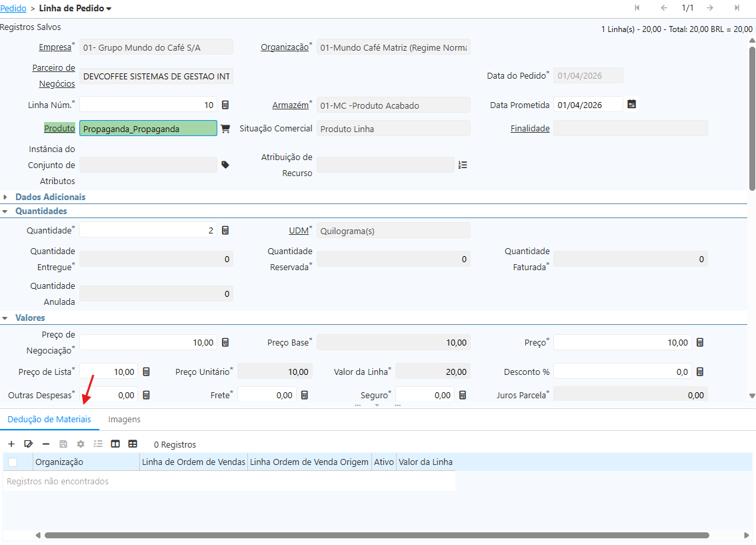Click the attribute set instance tag icon

[225, 165]
